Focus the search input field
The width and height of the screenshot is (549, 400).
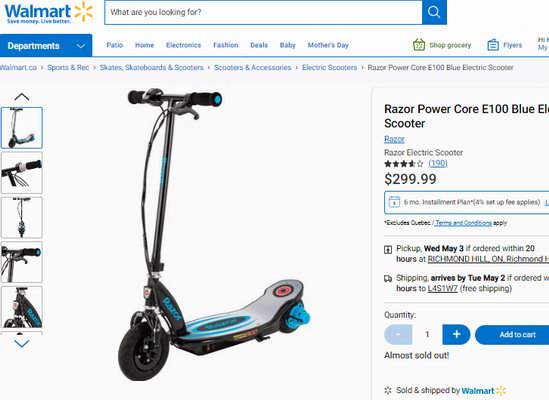(x=263, y=12)
